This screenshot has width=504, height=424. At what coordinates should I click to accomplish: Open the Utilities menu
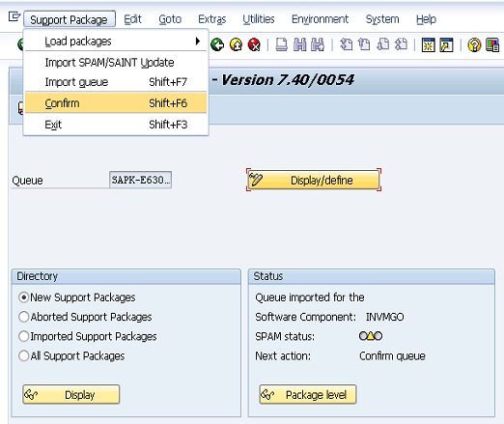click(x=259, y=19)
